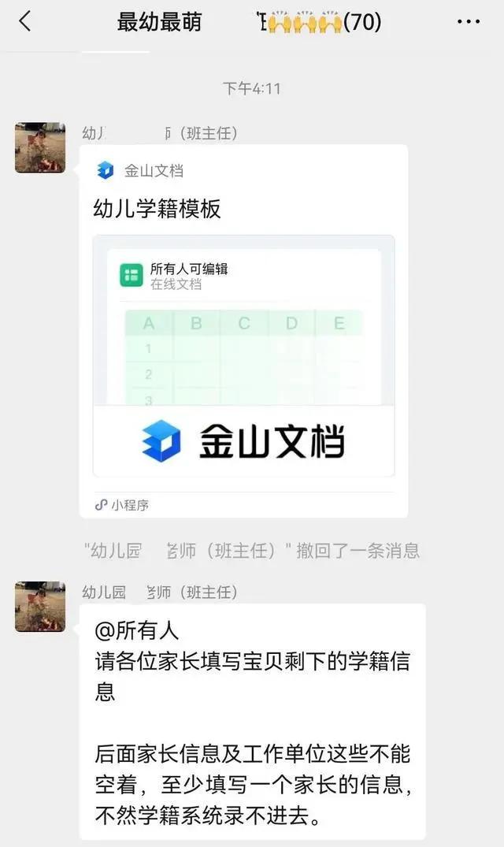This screenshot has width=504, height=847.
Task: Tap the teacher avatar beside the document card
Action: 40,148
